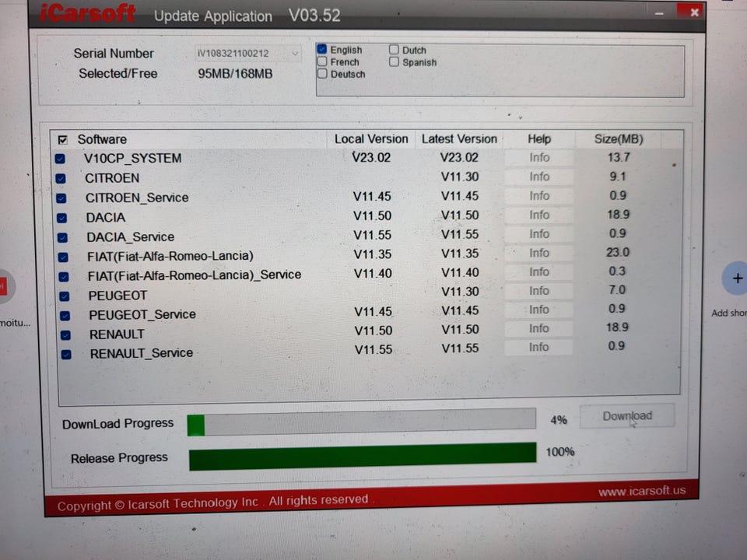The width and height of the screenshot is (747, 560).
Task: Select the PEUGEOT software name
Action: 117,296
